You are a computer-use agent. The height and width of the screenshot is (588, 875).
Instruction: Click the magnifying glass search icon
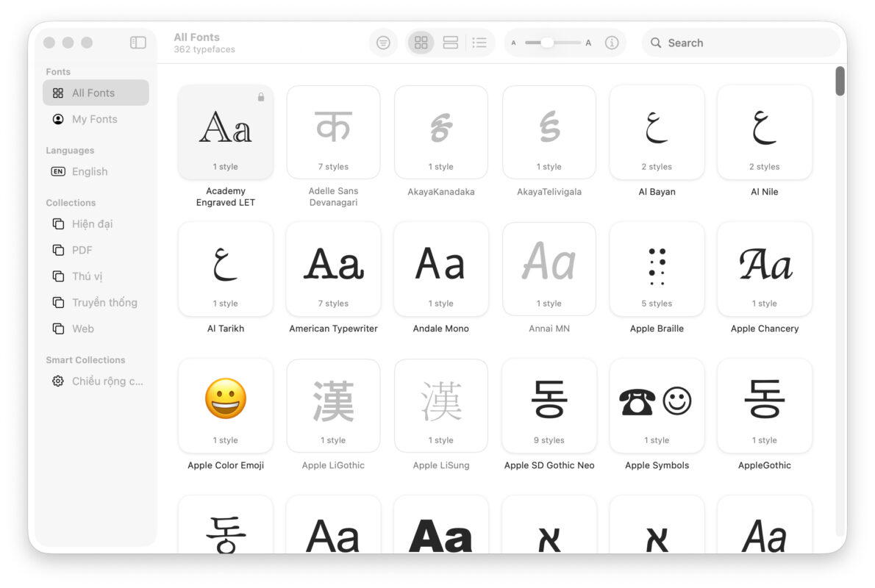(656, 43)
